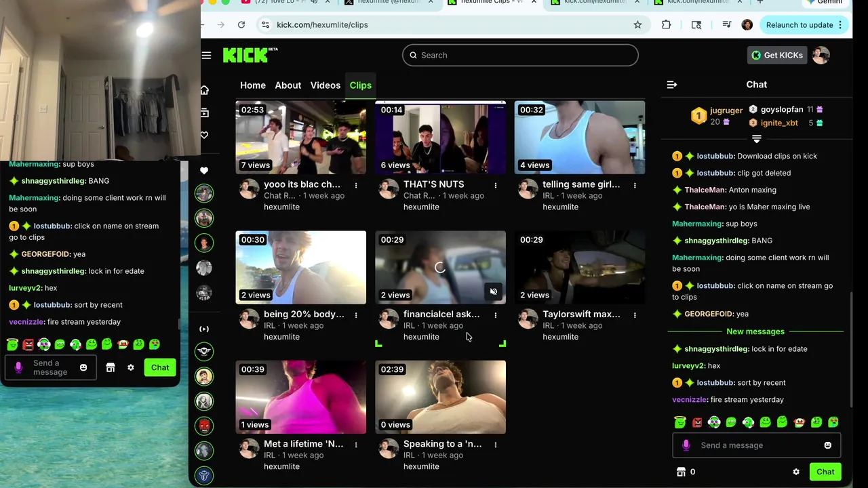The width and height of the screenshot is (868, 488).
Task: Focus the popout chat message input
Action: point(50,367)
